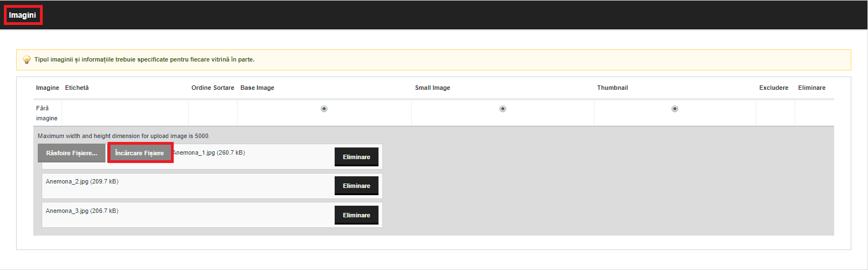Screen dimensions: 868x270
Task: Click the Încărcare Fișiere upload button
Action: 140,153
